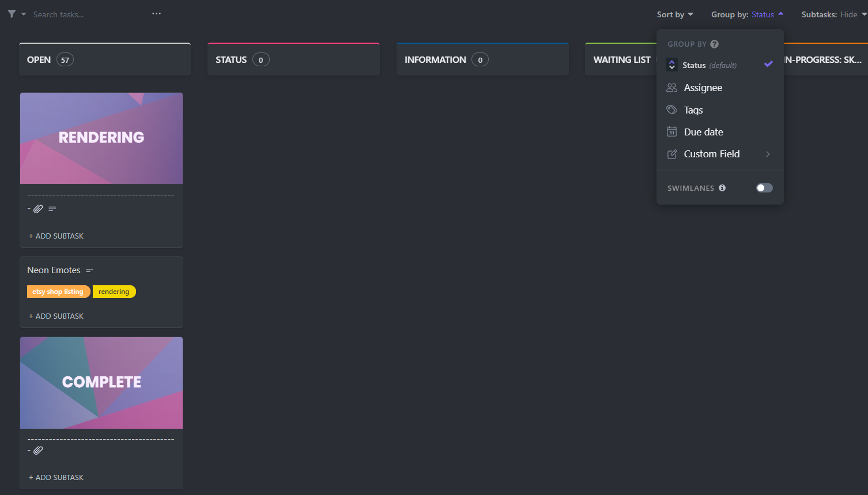Image resolution: width=868 pixels, height=495 pixels.
Task: Click the attachment paperclip on Complete card
Action: 38,451
